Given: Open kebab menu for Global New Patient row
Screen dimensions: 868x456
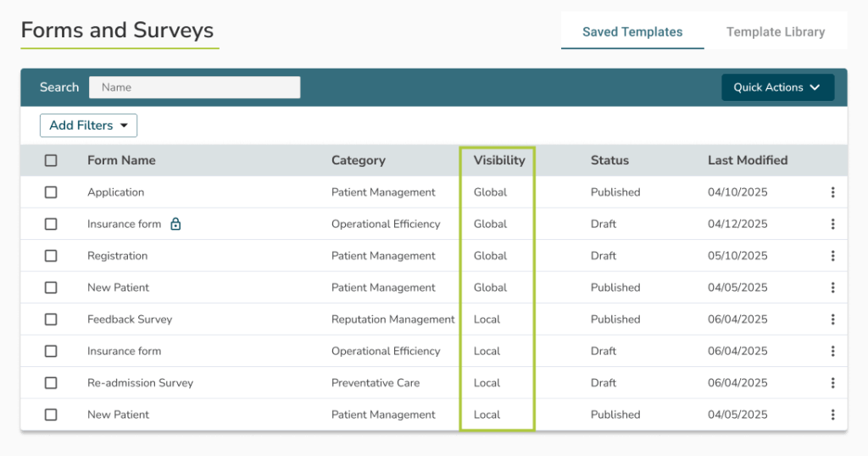Looking at the screenshot, I should 832,287.
